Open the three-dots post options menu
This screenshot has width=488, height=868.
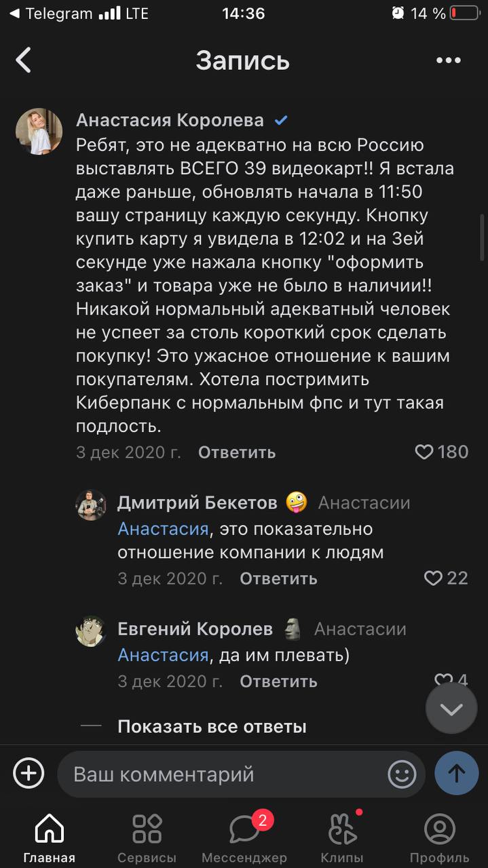point(448,61)
